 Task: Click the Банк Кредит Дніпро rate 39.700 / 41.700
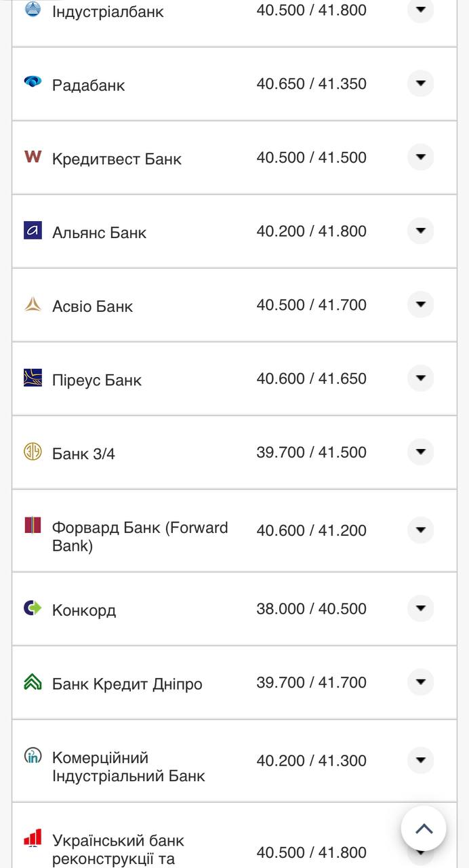[x=311, y=682]
